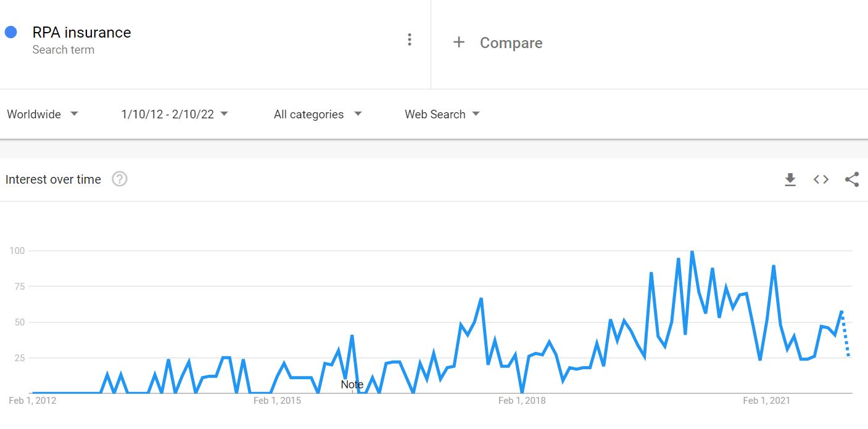This screenshot has width=868, height=429.
Task: Add a comparison term with Compare
Action: (511, 43)
